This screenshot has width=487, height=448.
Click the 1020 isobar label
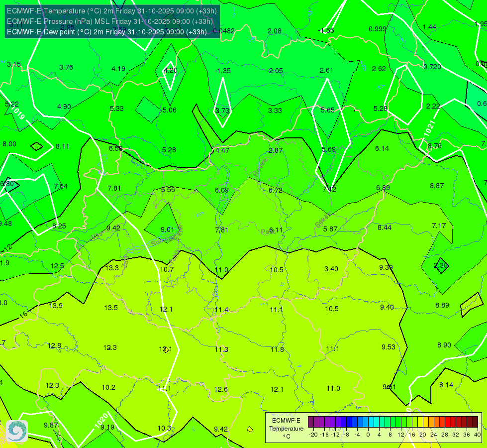point(101,420)
